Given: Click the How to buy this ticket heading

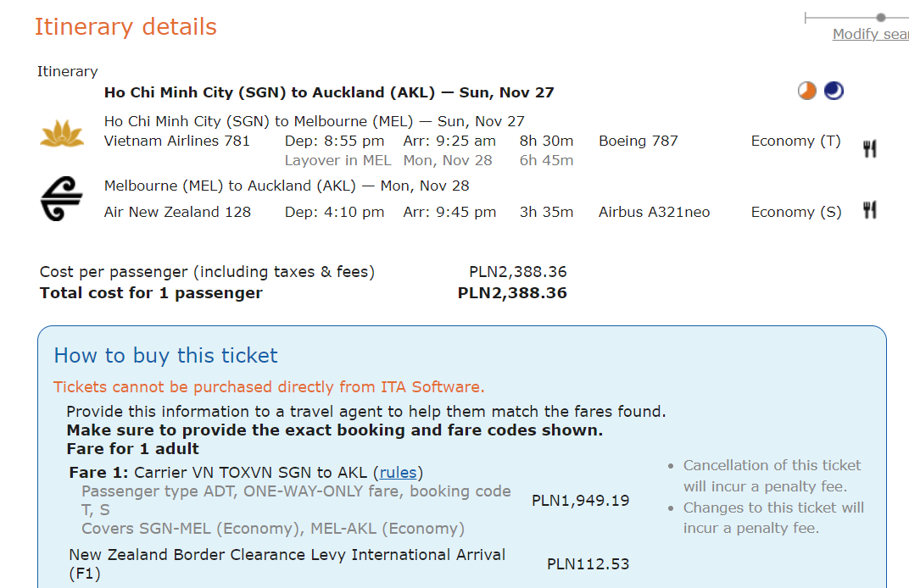Looking at the screenshot, I should coord(166,355).
